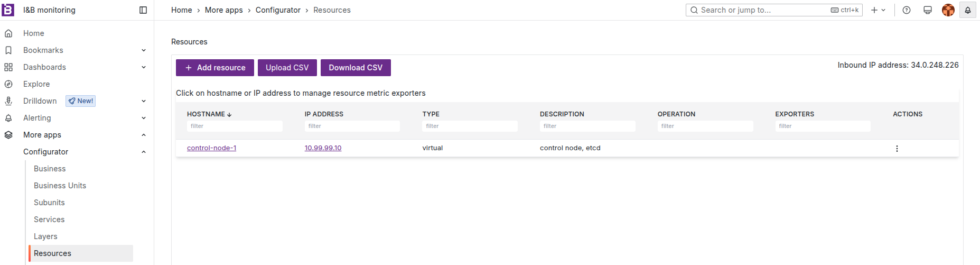Click the 'virtual' type cell
The width and height of the screenshot is (980, 265).
[433, 148]
